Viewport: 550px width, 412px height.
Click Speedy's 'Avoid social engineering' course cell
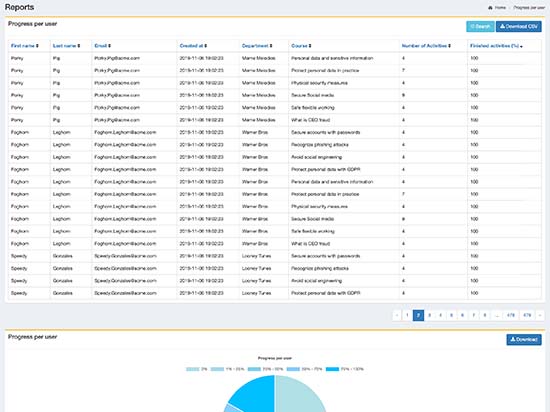pos(316,281)
